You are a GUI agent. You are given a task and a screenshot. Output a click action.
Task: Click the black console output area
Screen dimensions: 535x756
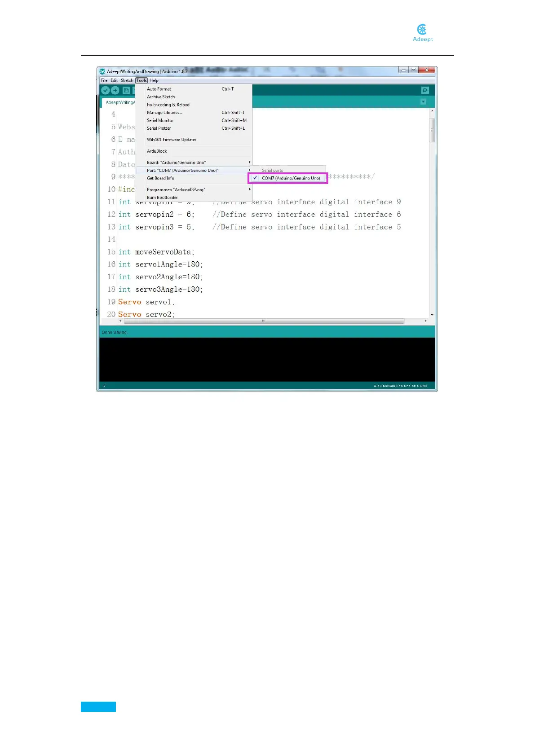tap(267, 360)
